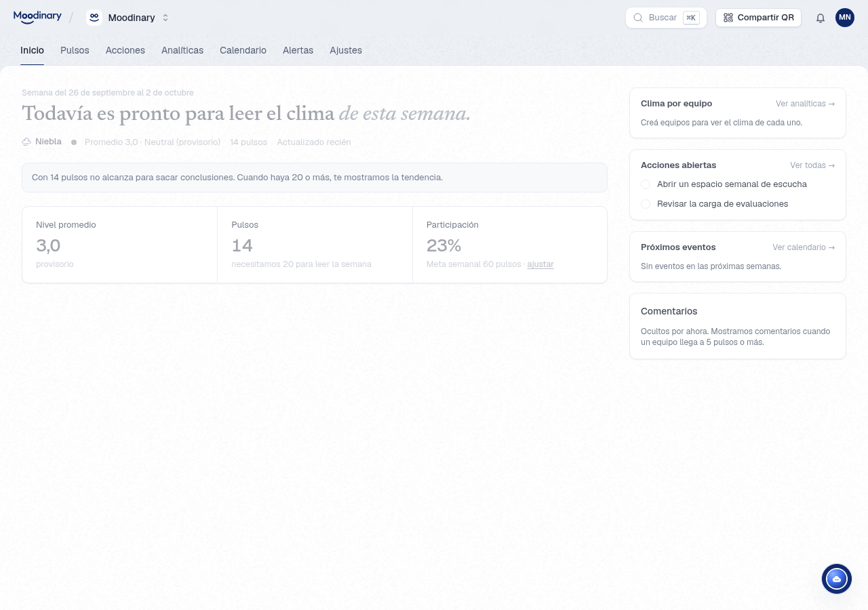Go to the Acciones tab
This screenshot has height=610, width=868.
[125, 50]
